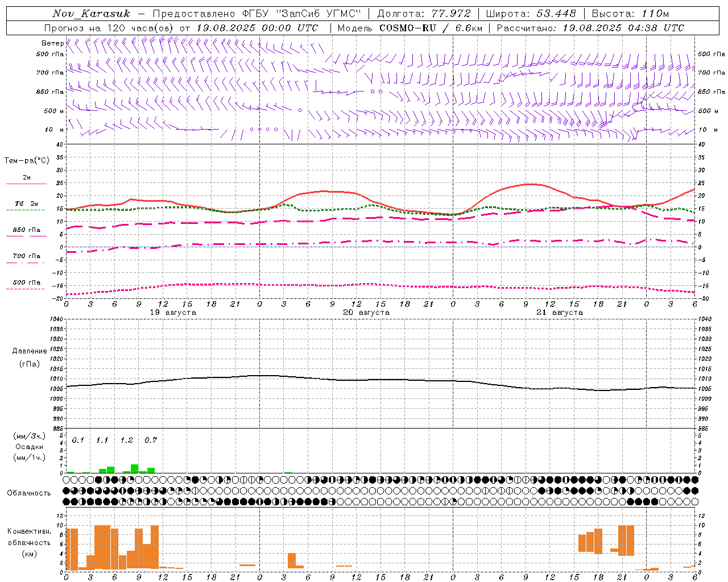
Task: Click the 500 гПа label in temperature legend
Action: [26, 282]
